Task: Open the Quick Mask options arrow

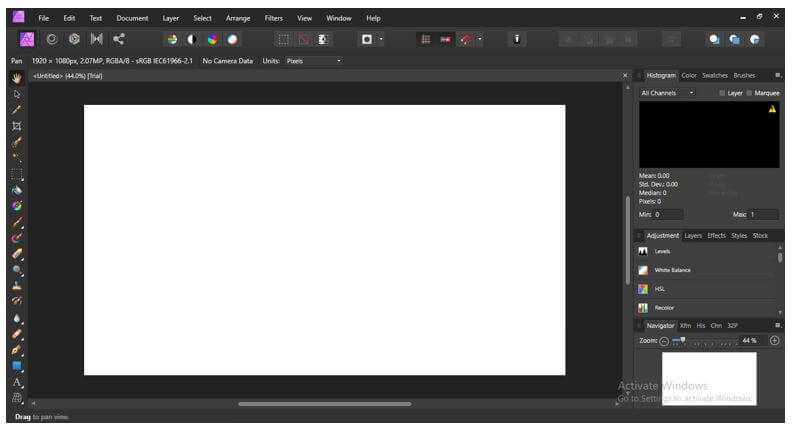Action: [381, 40]
